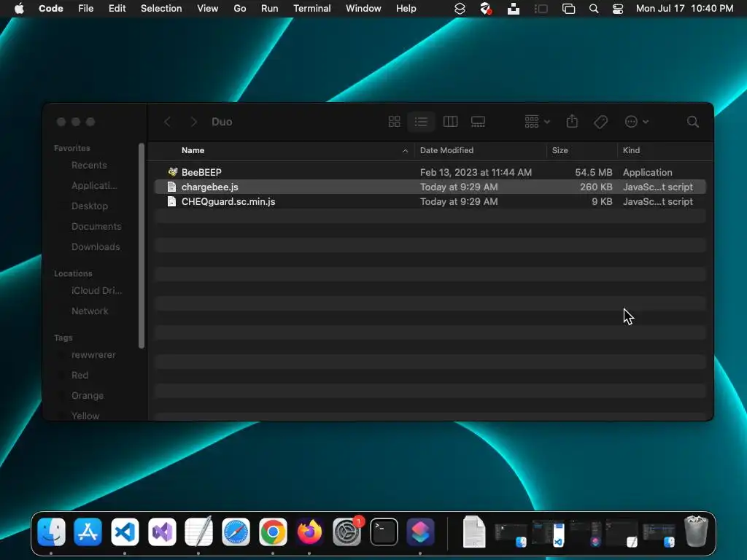Screen dimensions: 747x560
Task: Open Network in the sidebar
Action: pos(90,311)
